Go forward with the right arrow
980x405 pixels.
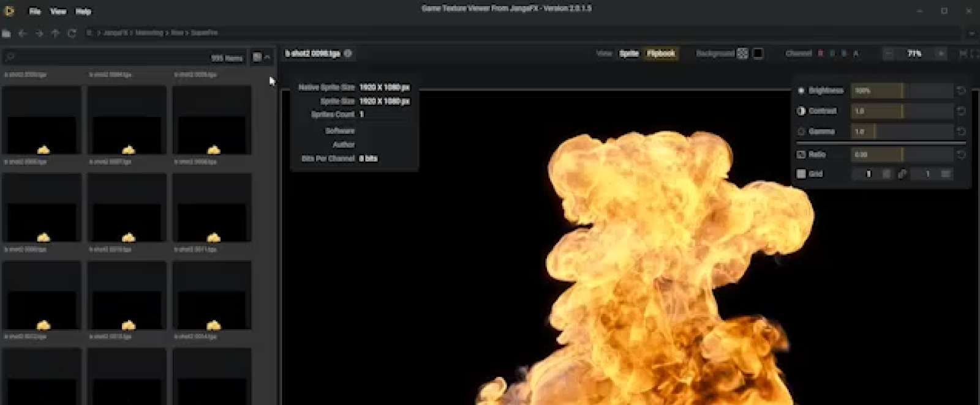point(39,33)
